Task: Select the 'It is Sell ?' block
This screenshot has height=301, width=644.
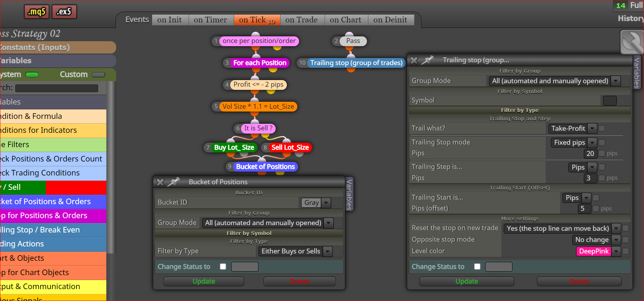Action: (x=258, y=128)
